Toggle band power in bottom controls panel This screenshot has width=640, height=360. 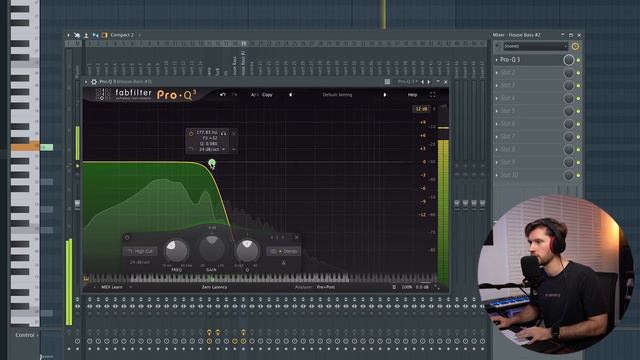[127, 237]
